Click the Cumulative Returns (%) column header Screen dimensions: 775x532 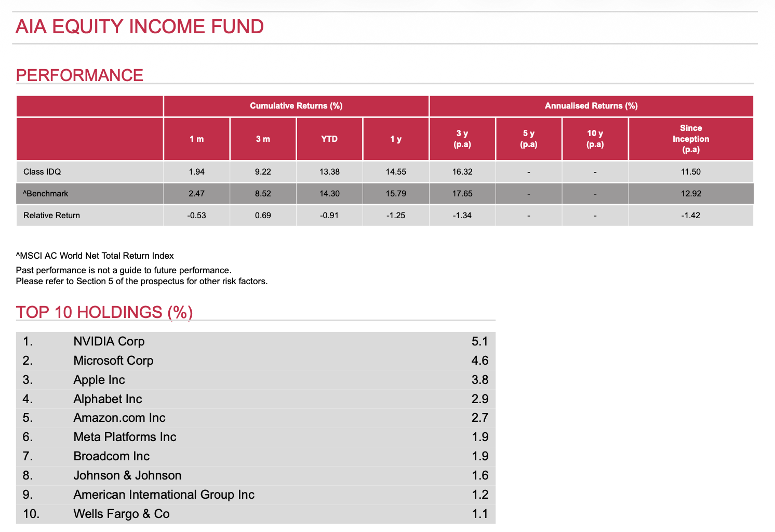tap(296, 106)
